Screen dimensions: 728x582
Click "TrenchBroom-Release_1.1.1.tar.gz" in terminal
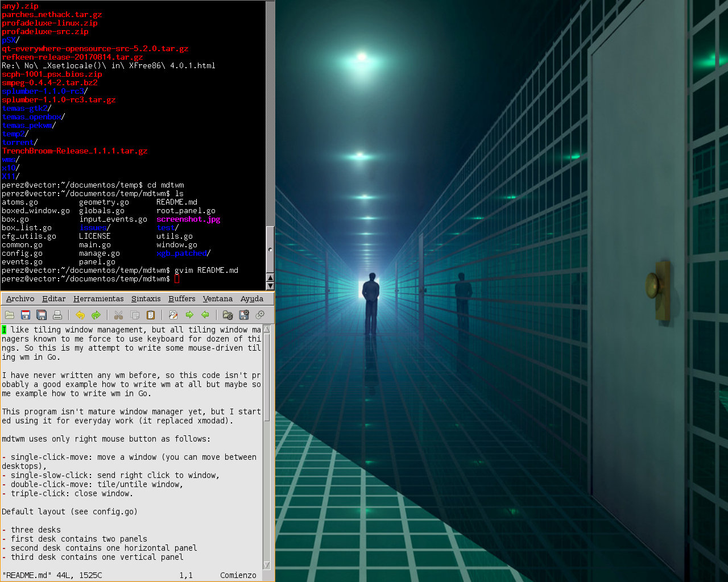pyautogui.click(x=75, y=151)
